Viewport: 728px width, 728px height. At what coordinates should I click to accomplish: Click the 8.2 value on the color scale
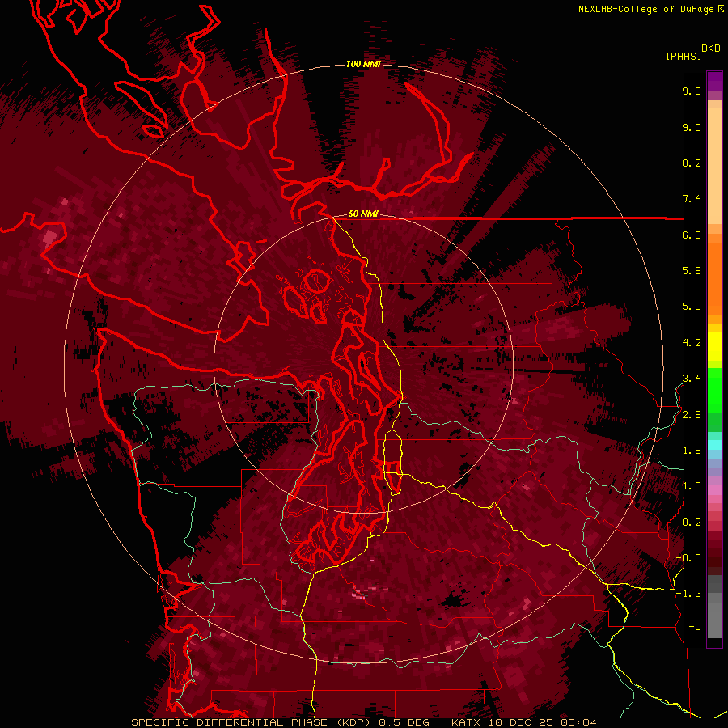coord(692,163)
